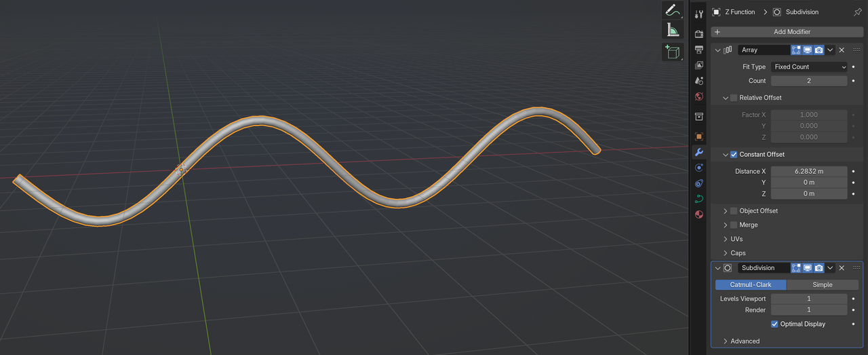Screen dimensions: 868x355
Task: Open the Subdivision modifier extra options dropdown
Action: (x=830, y=268)
